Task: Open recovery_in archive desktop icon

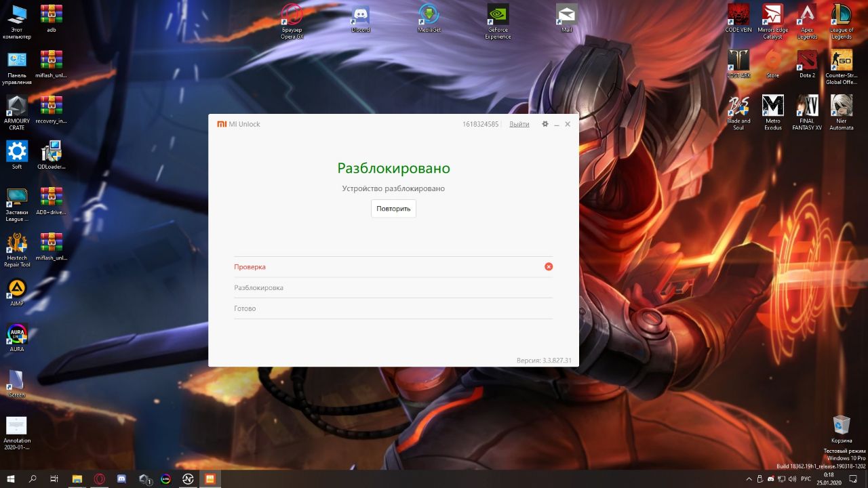Action: tap(52, 110)
